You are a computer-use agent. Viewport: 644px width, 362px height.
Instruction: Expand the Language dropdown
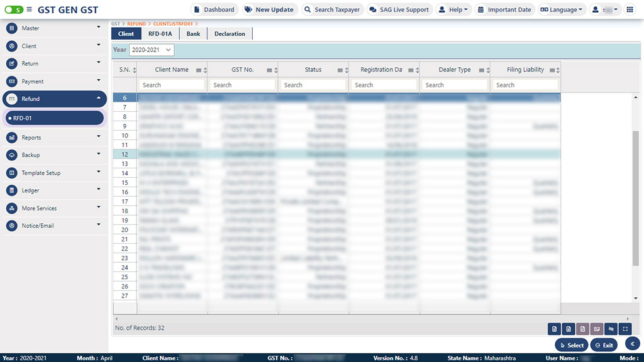click(562, 10)
